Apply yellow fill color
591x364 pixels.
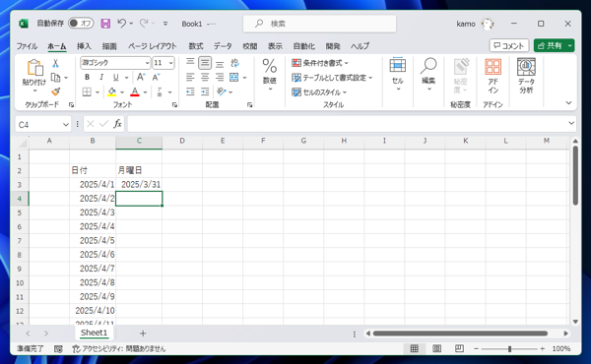112,91
